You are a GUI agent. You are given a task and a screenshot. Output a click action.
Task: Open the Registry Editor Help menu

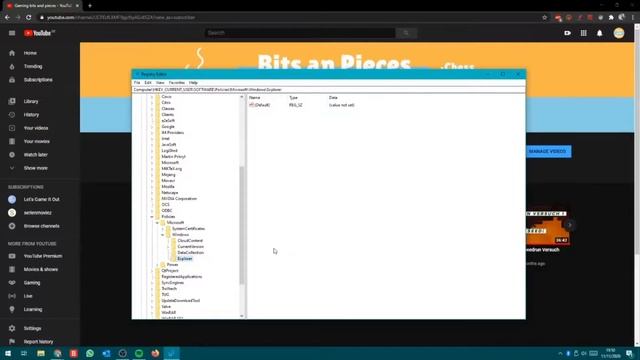click(193, 83)
